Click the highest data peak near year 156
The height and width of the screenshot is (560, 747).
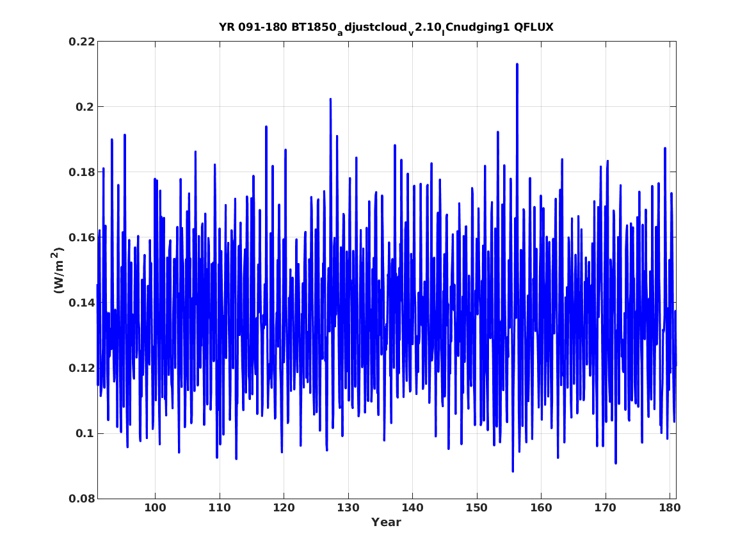[x=517, y=64]
